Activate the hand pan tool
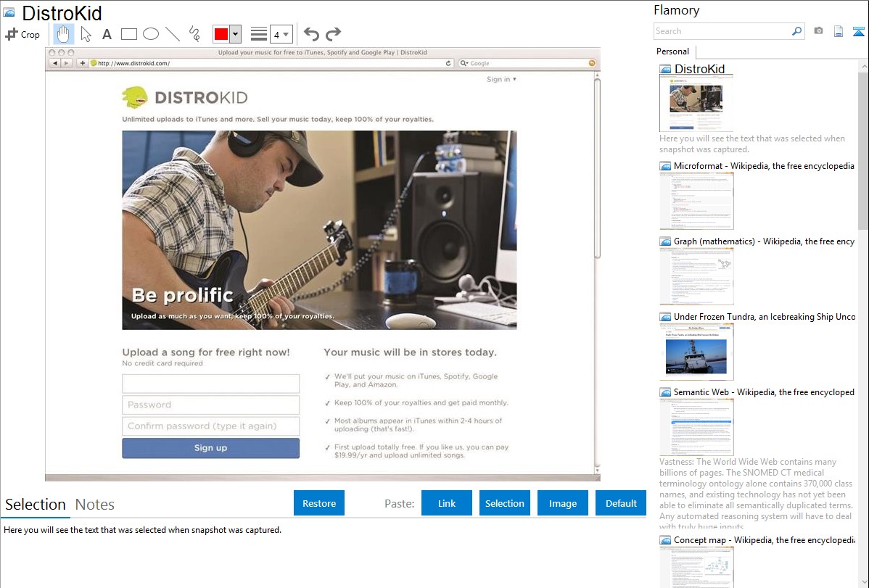This screenshot has width=869, height=588. tap(64, 34)
